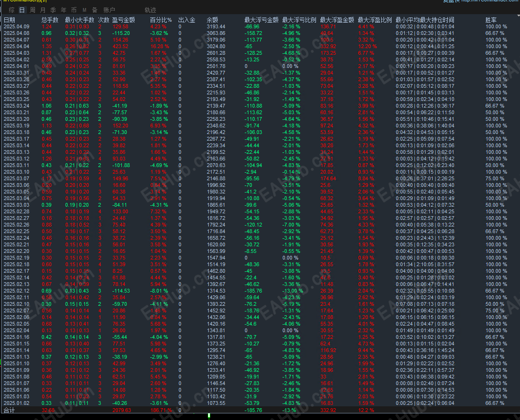The width and height of the screenshot is (520, 420).
Task: Click the 总手数 column header
Action: coord(50,20)
